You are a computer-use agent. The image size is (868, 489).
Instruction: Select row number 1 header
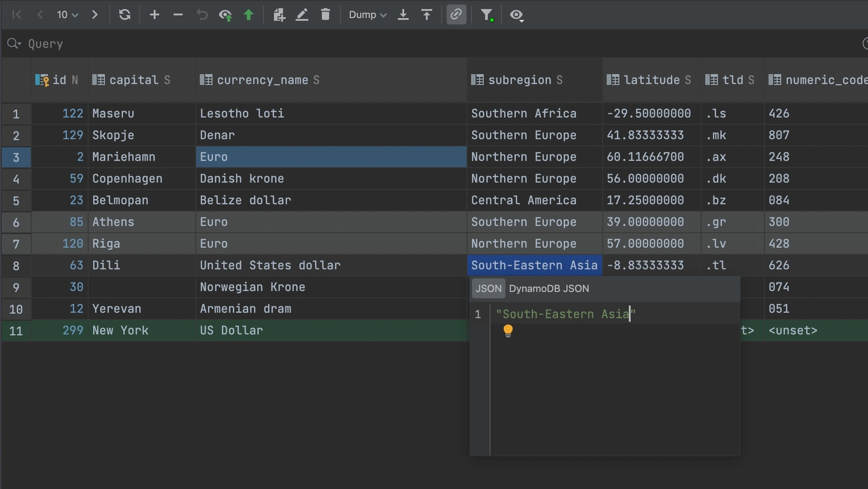(16, 114)
